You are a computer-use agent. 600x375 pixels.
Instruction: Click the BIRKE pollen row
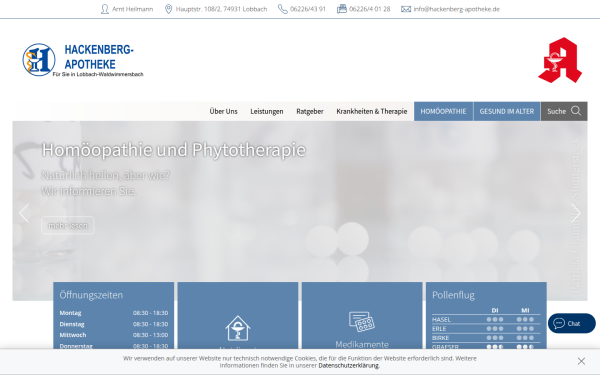486,338
